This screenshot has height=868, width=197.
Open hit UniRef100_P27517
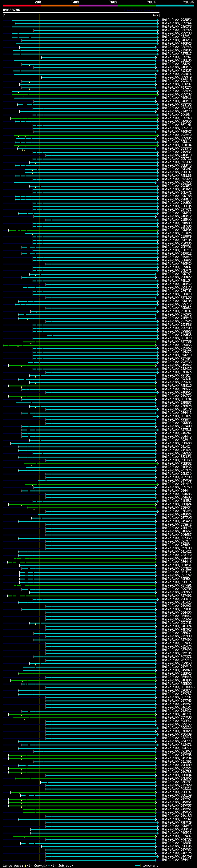[177, 54]
